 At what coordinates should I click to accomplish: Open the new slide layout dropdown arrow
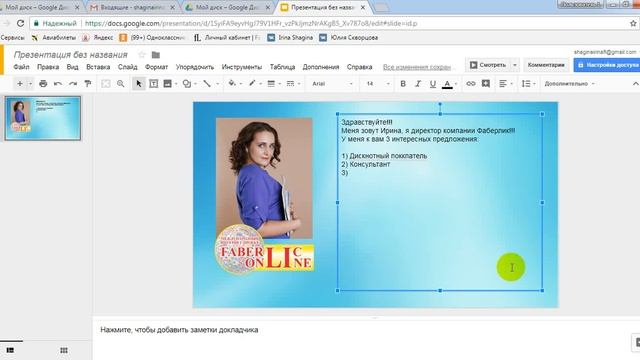[x=30, y=84]
